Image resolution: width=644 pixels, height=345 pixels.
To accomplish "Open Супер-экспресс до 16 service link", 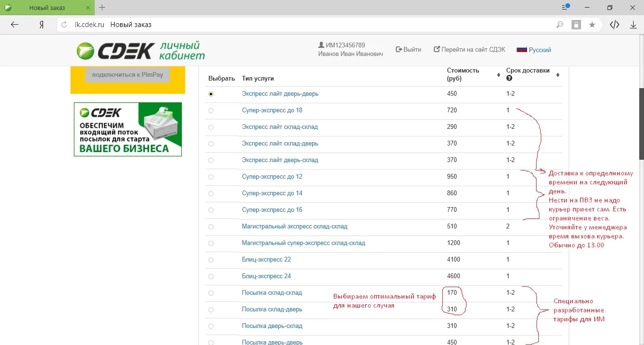I will point(272,210).
